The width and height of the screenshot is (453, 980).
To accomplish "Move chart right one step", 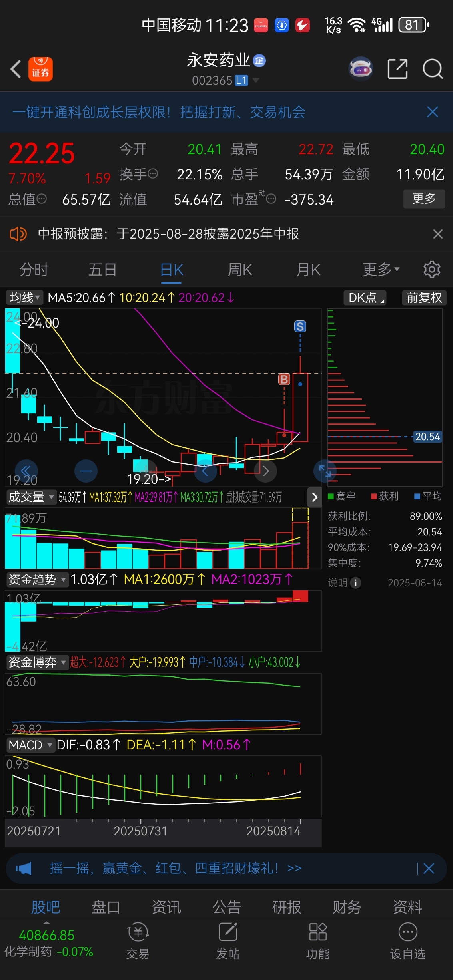I will click(x=266, y=471).
